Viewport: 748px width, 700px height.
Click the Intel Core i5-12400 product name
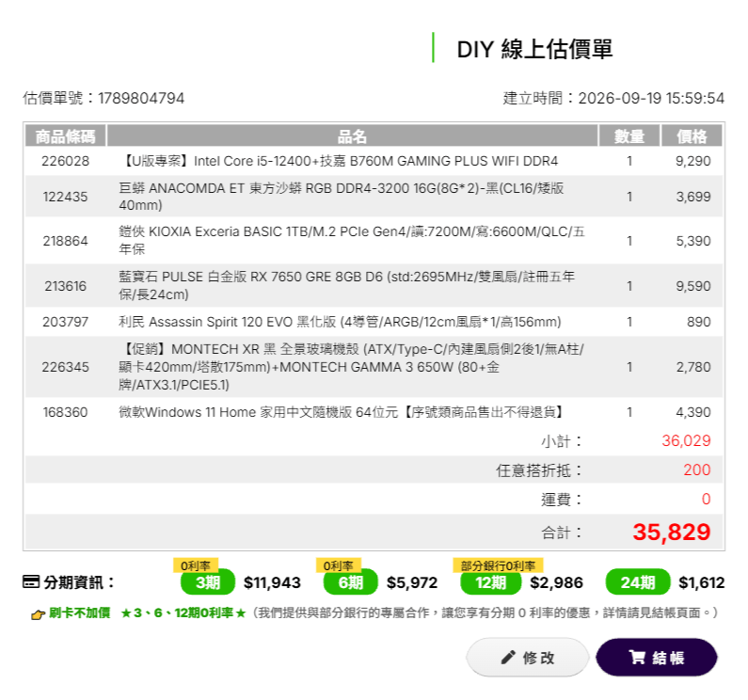click(x=339, y=161)
